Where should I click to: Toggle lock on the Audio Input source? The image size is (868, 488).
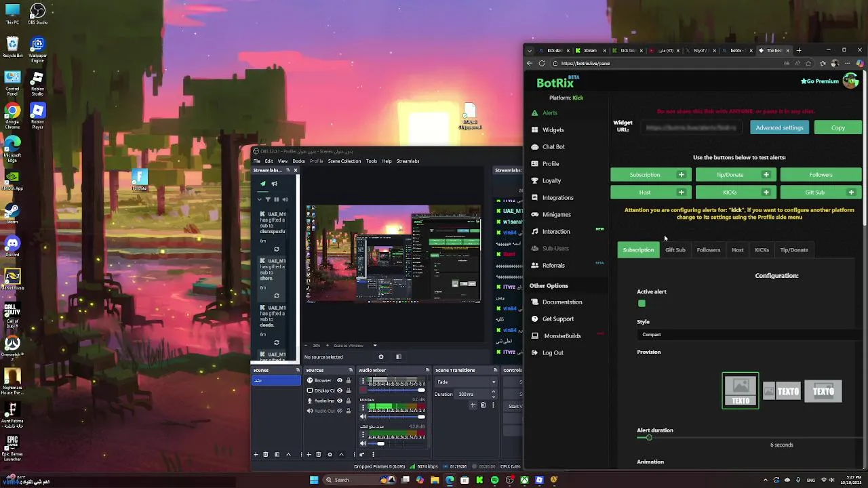pos(349,401)
